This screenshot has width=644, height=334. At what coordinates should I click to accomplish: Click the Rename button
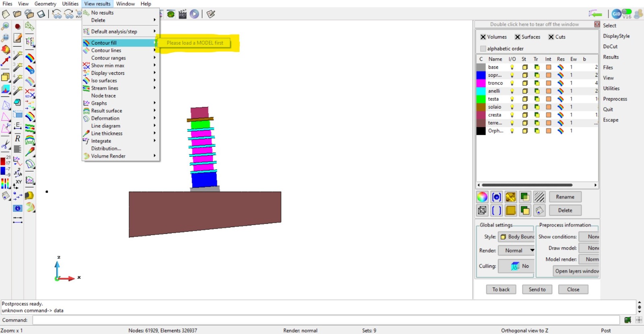tap(565, 197)
